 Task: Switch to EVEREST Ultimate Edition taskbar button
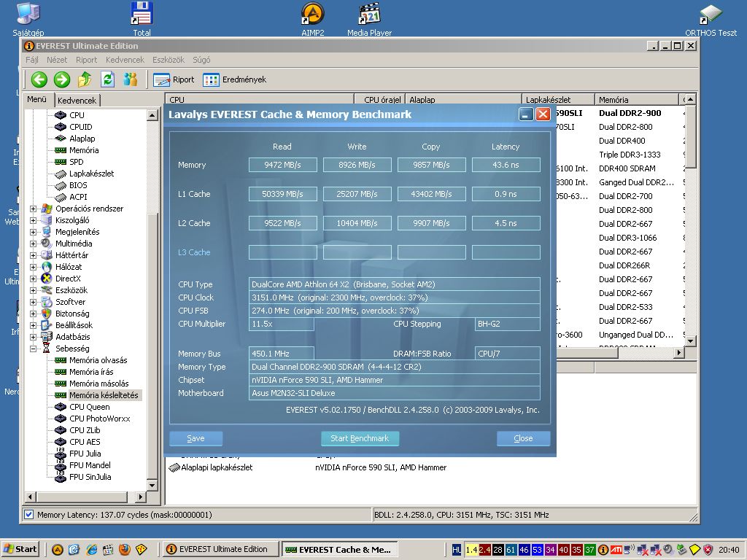220,549
